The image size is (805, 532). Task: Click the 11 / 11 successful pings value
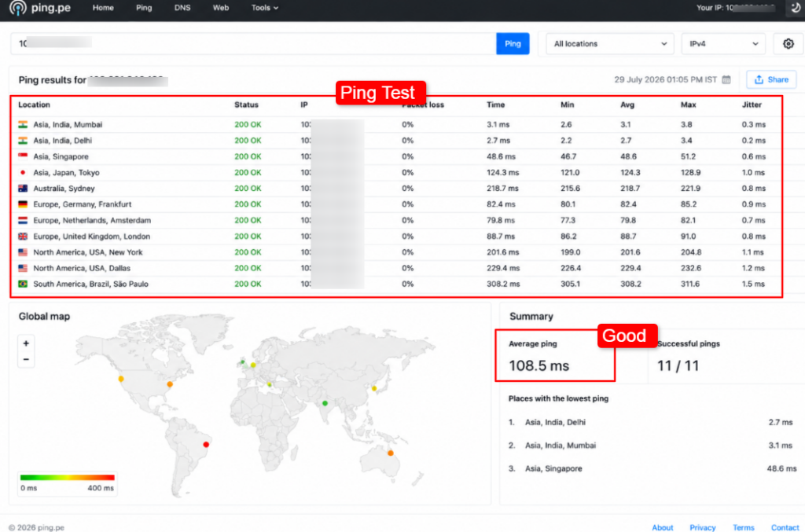tap(678, 365)
